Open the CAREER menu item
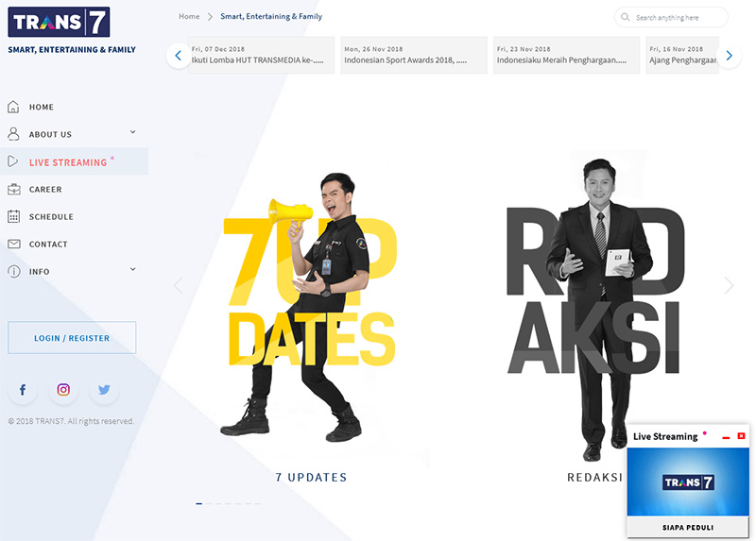Viewport: 756px width, 541px height. (45, 190)
